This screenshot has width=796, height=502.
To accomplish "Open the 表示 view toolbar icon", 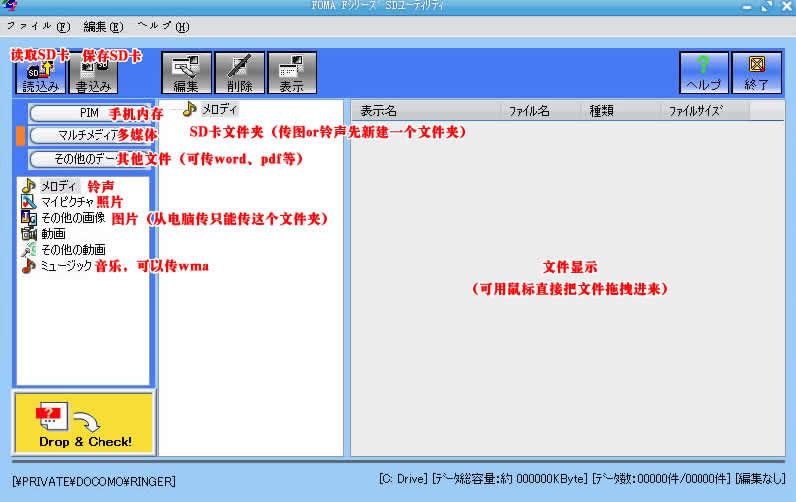I will tap(291, 73).
